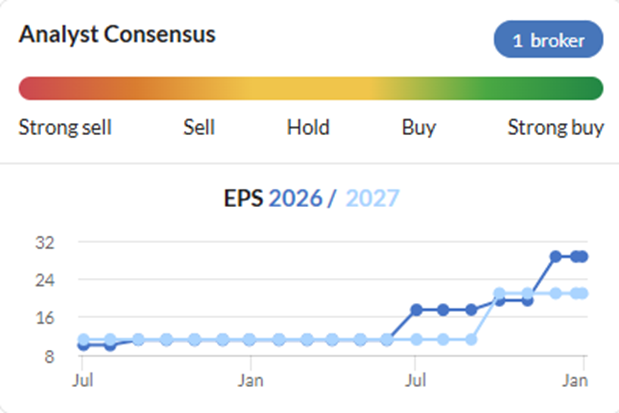This screenshot has height=413, width=619.
Task: Click the Strong sell label
Action: (65, 128)
